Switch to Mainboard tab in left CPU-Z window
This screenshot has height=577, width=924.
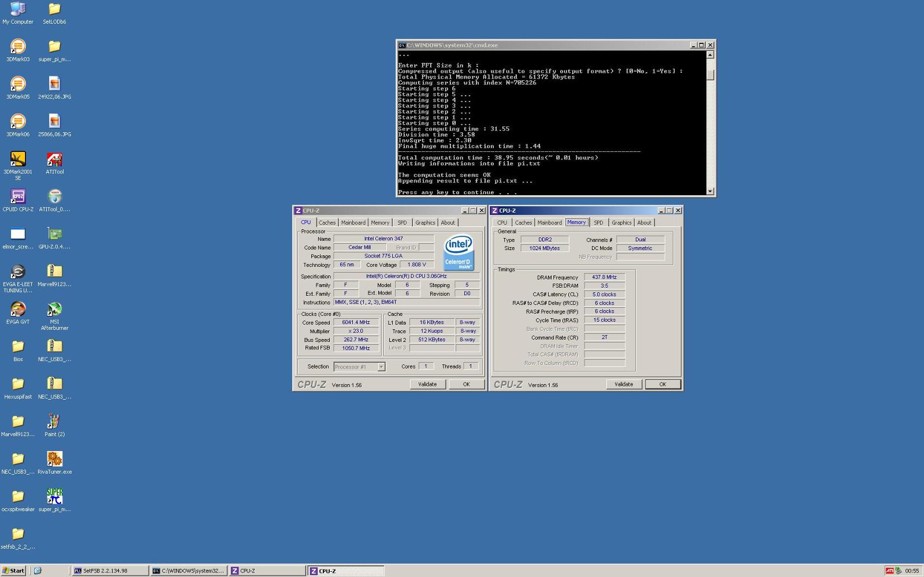point(353,222)
